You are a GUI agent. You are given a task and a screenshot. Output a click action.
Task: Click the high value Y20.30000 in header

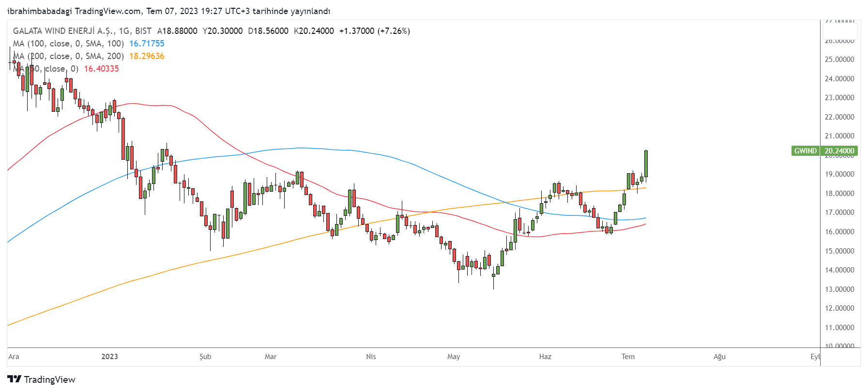pyautogui.click(x=223, y=31)
